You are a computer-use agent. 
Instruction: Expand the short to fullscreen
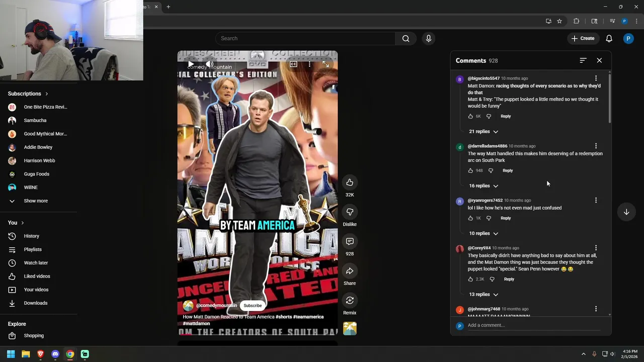click(326, 64)
